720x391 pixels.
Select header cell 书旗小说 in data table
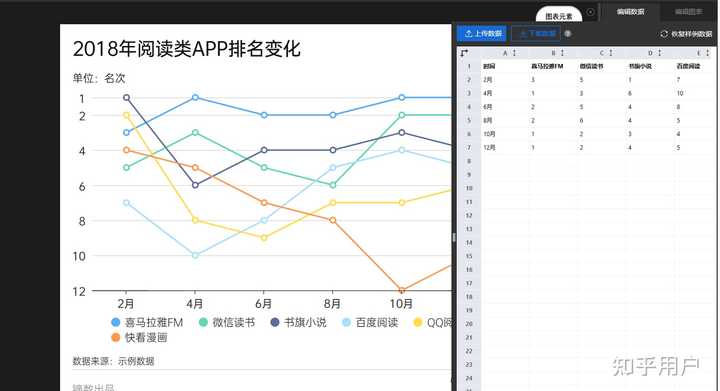[x=650, y=66]
